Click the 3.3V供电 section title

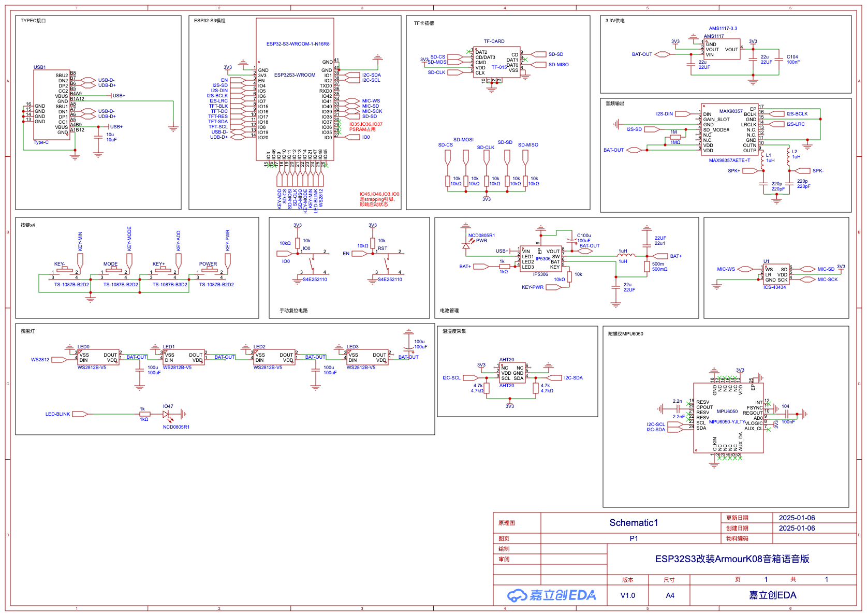coord(615,21)
